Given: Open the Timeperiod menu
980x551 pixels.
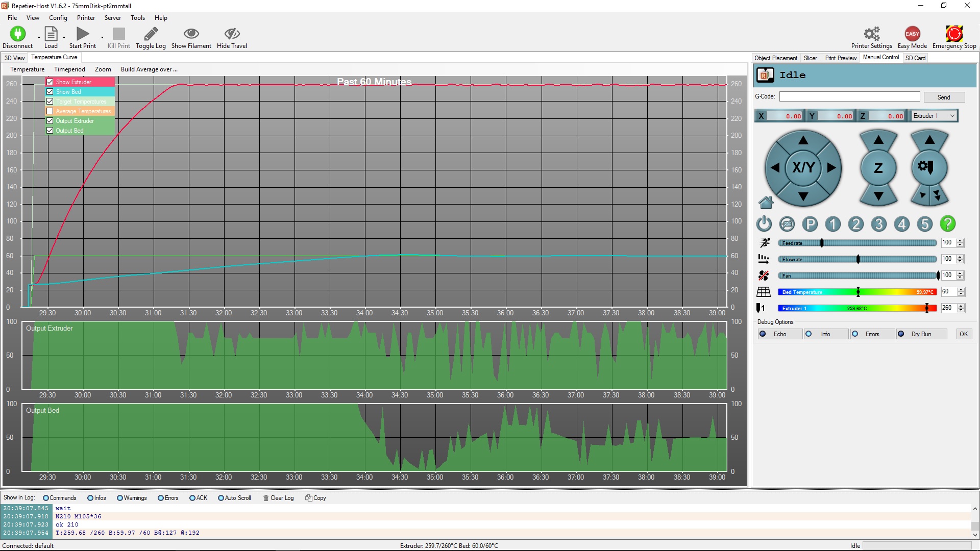Looking at the screenshot, I should coord(69,69).
